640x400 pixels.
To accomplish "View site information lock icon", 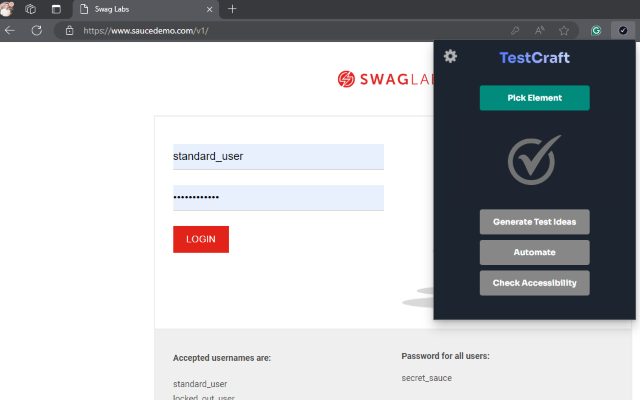I will (x=69, y=31).
